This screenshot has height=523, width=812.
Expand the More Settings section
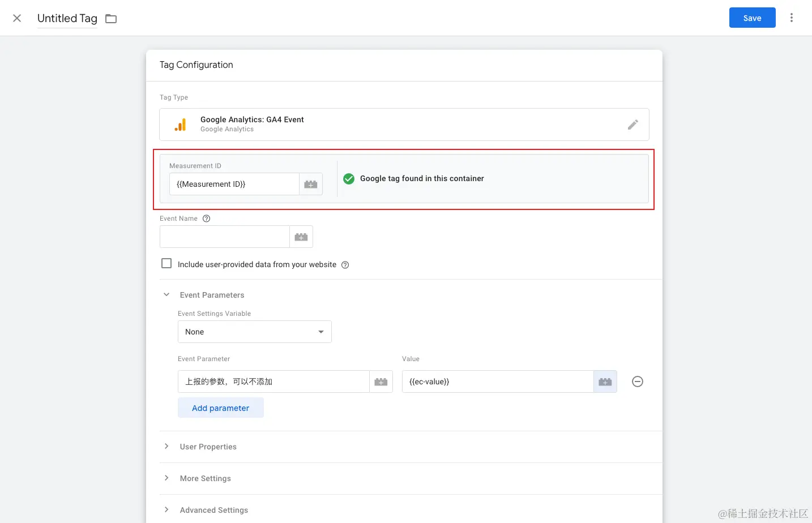166,478
